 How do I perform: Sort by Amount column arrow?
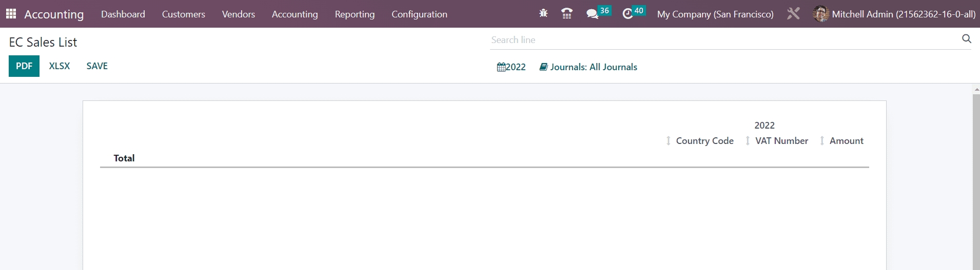[x=822, y=141]
